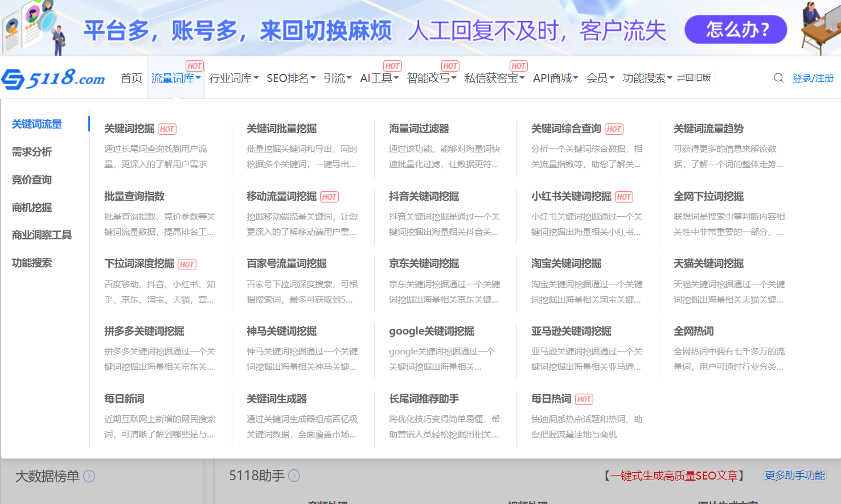The height and width of the screenshot is (504, 841).
Task: Open 海量词过滤器 tool
Action: (419, 129)
